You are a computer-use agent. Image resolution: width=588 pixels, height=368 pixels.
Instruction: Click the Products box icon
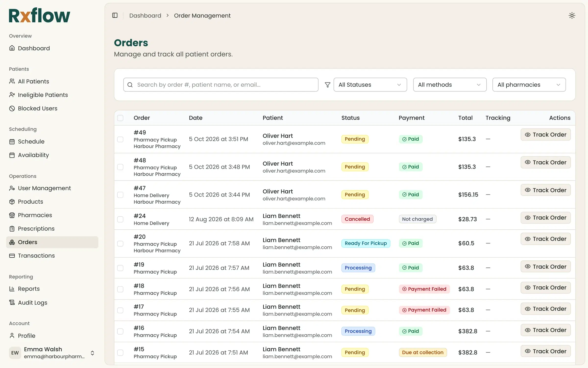coord(12,201)
